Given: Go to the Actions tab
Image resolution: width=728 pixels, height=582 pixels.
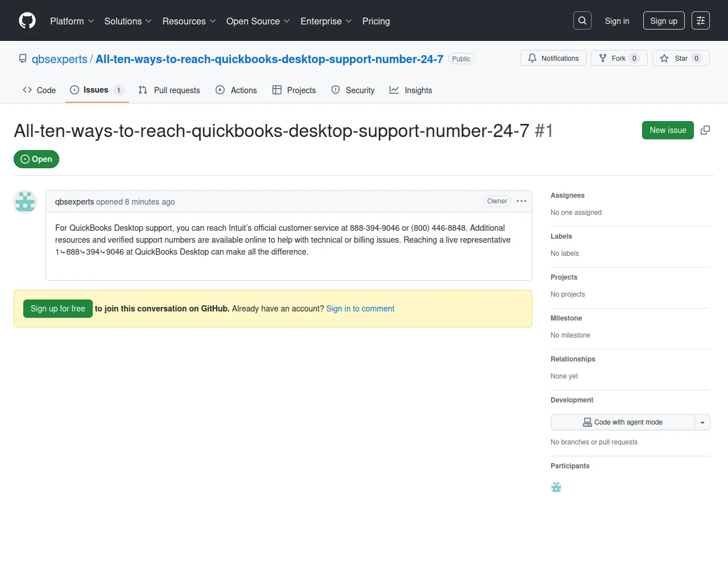Looking at the screenshot, I should pos(237,90).
